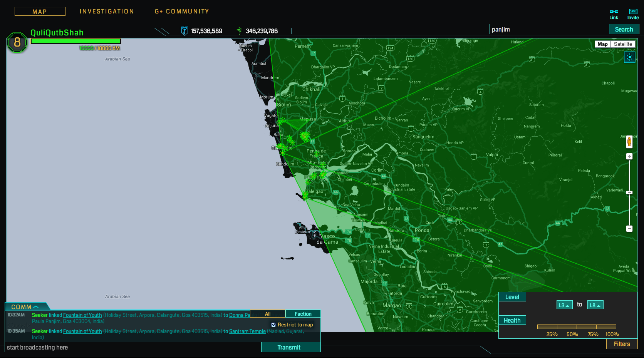
Task: Open the Link icon in the header
Action: click(614, 14)
